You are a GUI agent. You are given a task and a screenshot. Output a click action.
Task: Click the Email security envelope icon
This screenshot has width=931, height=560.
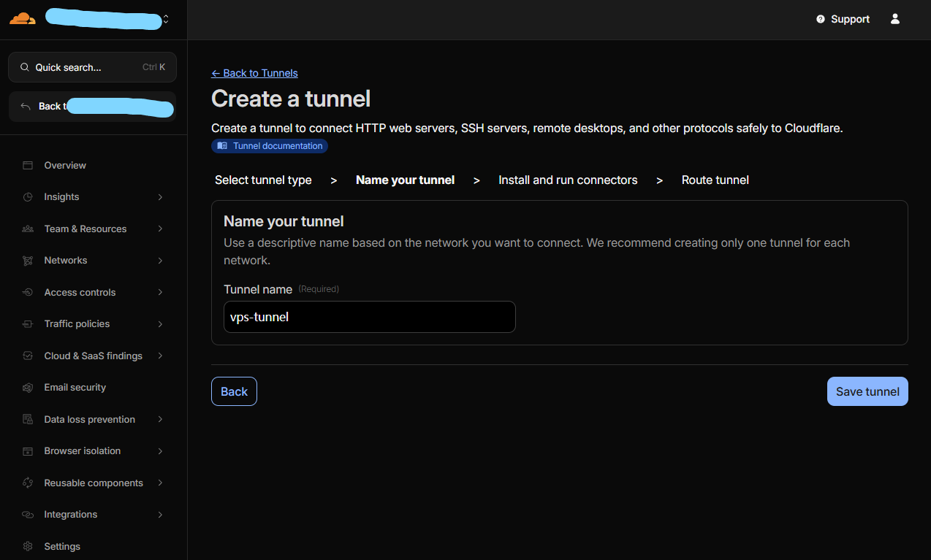point(28,388)
